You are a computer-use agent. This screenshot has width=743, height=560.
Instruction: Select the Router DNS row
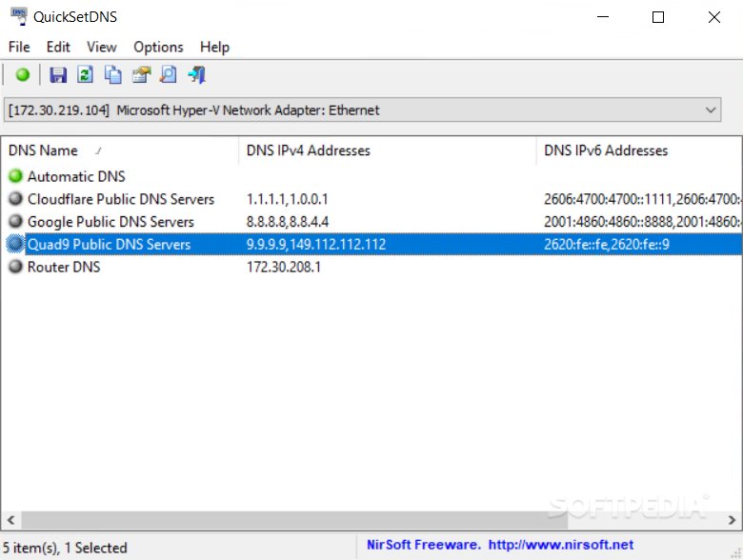371,268
